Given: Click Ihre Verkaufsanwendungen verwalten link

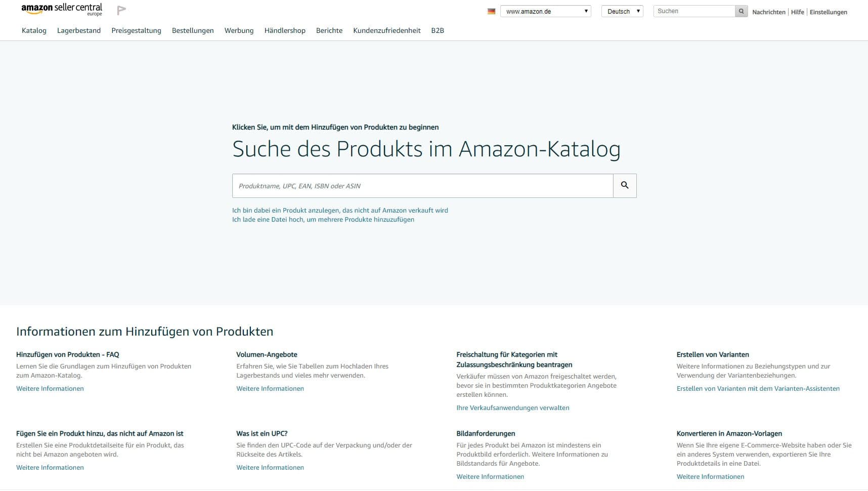Looking at the screenshot, I should (513, 407).
